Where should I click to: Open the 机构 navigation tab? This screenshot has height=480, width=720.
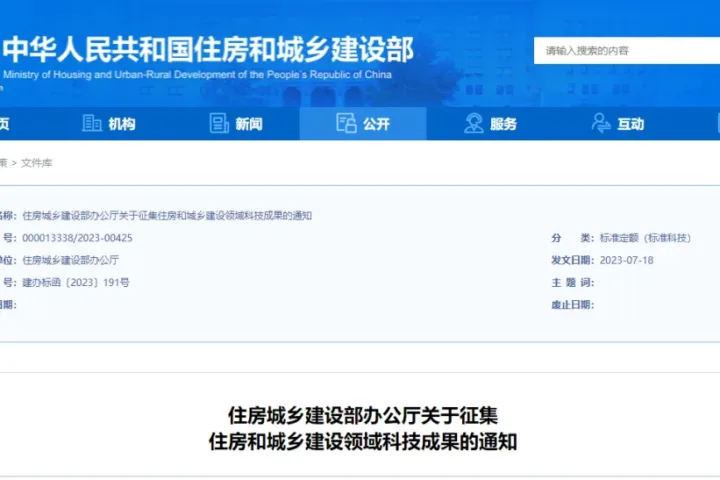109,124
